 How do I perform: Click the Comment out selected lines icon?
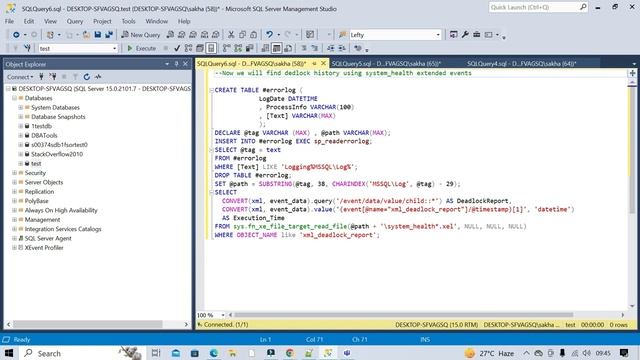304,48
